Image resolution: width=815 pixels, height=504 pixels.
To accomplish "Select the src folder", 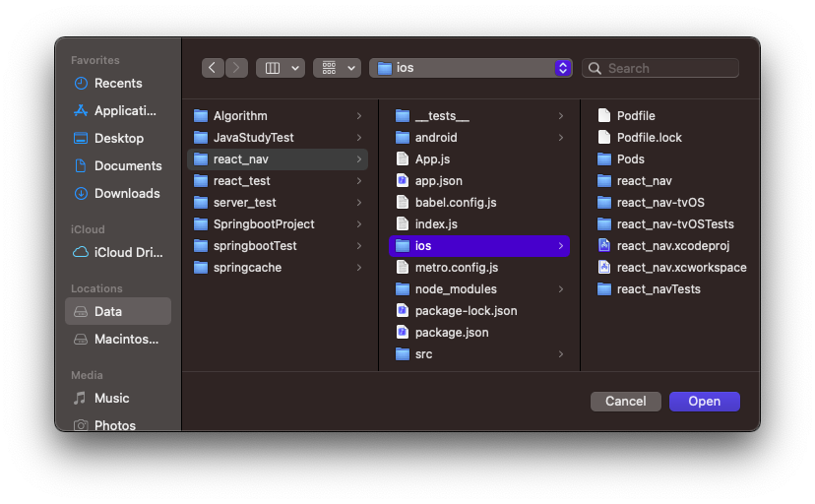I will 479,354.
